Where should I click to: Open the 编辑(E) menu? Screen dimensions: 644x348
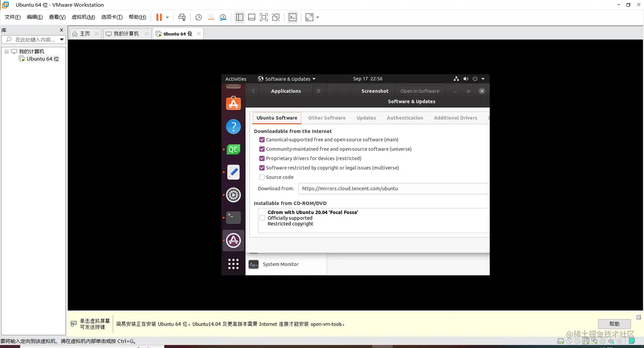(34, 17)
